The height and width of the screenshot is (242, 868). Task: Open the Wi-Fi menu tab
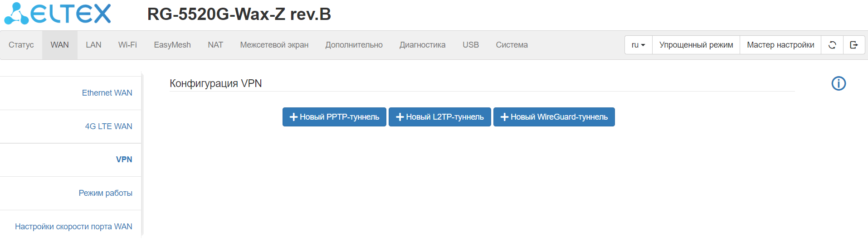coord(127,45)
